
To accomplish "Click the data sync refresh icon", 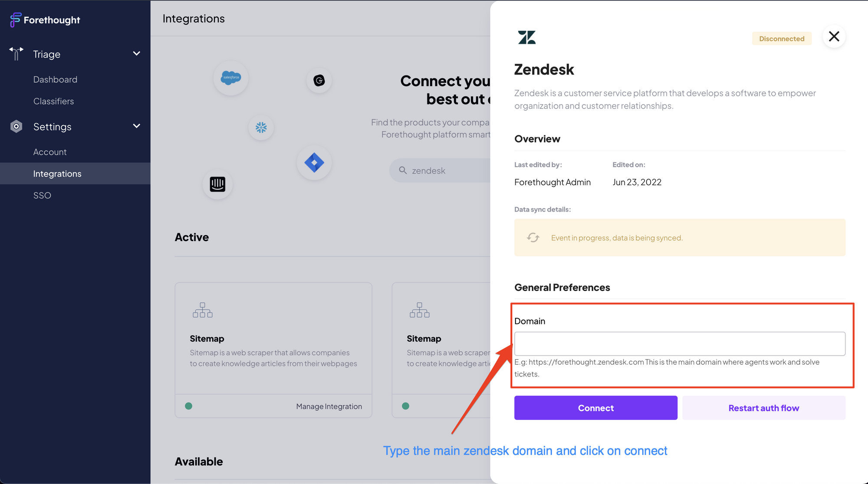I will (x=533, y=237).
